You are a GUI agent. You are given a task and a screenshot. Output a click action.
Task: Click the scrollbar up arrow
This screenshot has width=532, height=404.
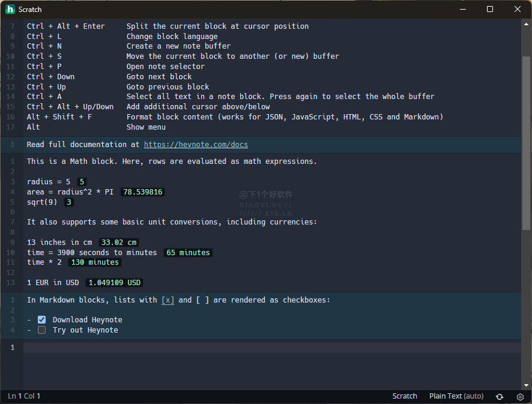click(x=526, y=24)
